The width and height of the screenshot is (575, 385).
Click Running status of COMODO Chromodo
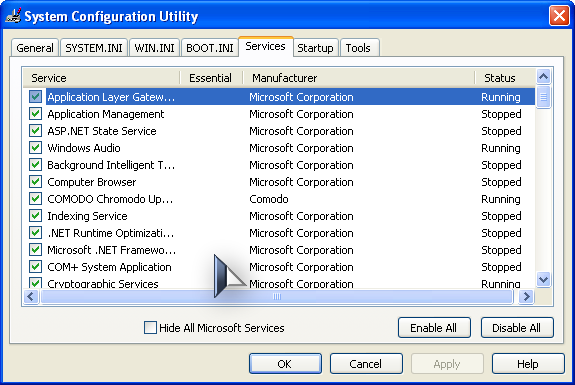[501, 199]
